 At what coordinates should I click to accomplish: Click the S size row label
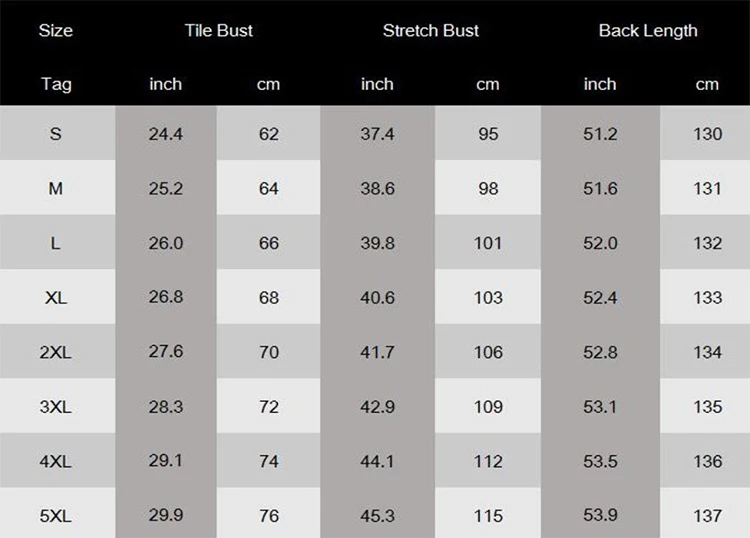tap(56, 134)
